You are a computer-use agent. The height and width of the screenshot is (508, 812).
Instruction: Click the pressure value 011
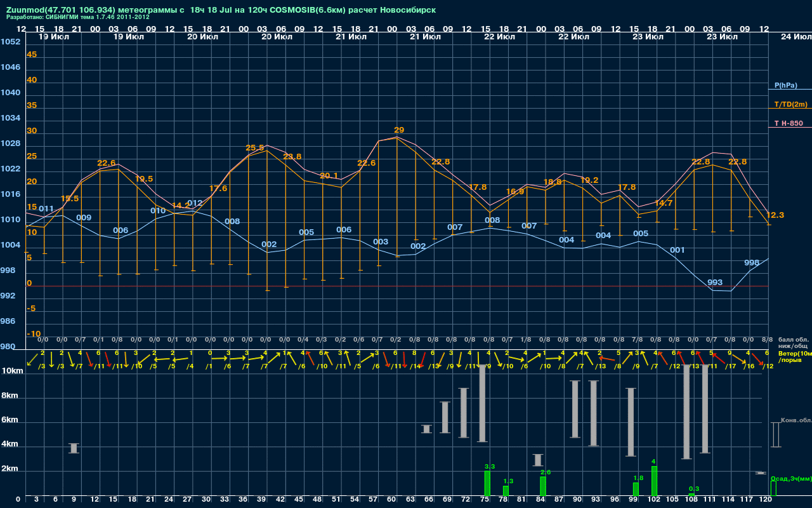point(46,209)
